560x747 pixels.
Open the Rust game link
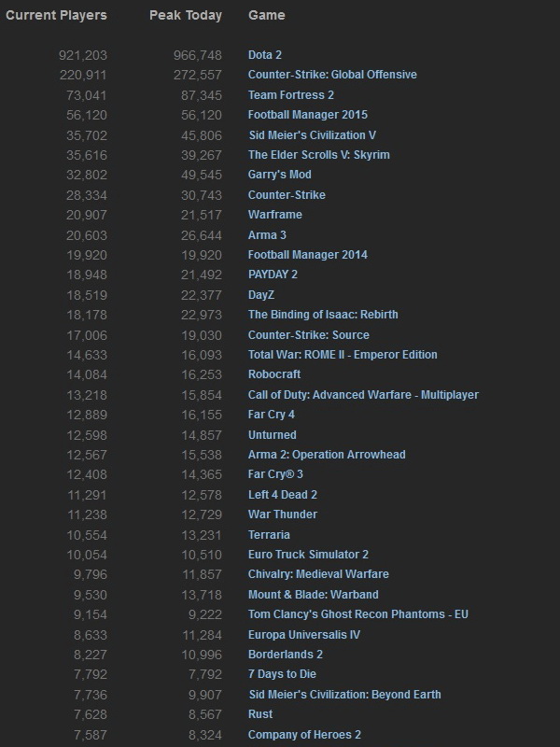click(260, 714)
